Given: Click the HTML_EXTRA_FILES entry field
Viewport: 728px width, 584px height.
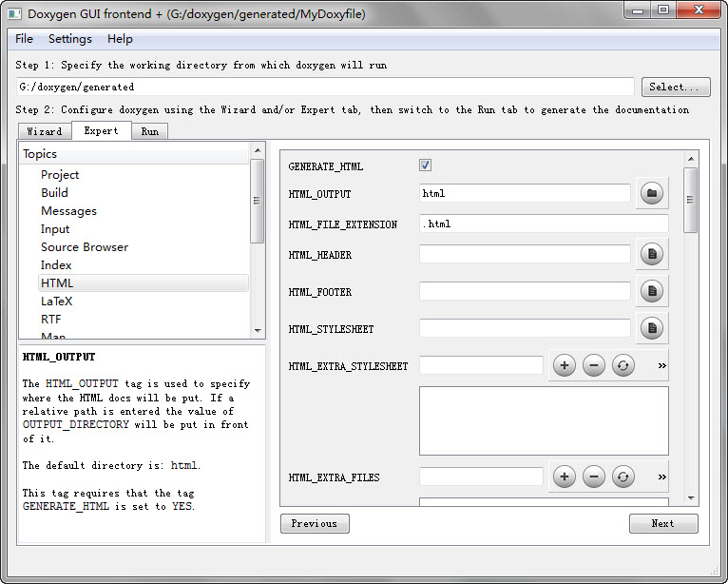Looking at the screenshot, I should click(481, 477).
